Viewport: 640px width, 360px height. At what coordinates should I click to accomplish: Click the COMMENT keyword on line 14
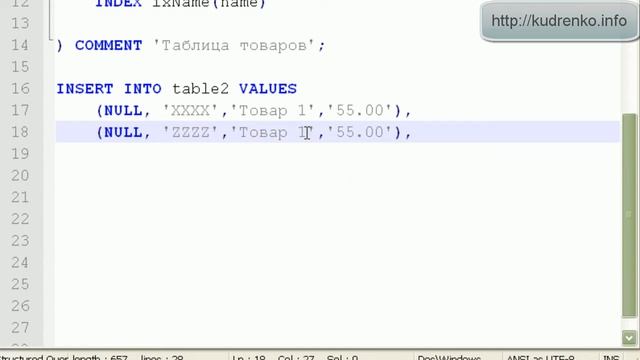(109, 45)
